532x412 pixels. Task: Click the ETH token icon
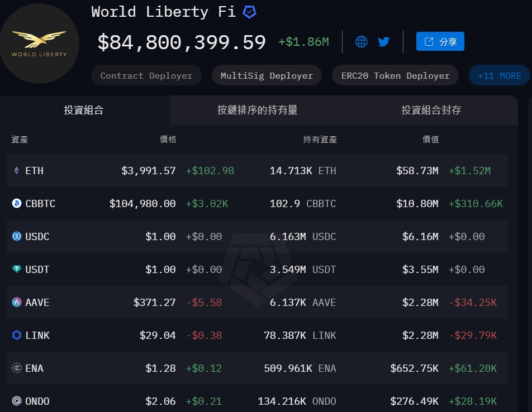point(17,170)
